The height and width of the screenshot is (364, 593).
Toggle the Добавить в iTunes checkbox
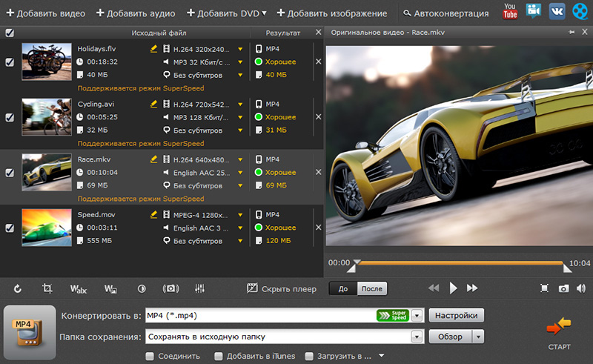click(x=218, y=357)
